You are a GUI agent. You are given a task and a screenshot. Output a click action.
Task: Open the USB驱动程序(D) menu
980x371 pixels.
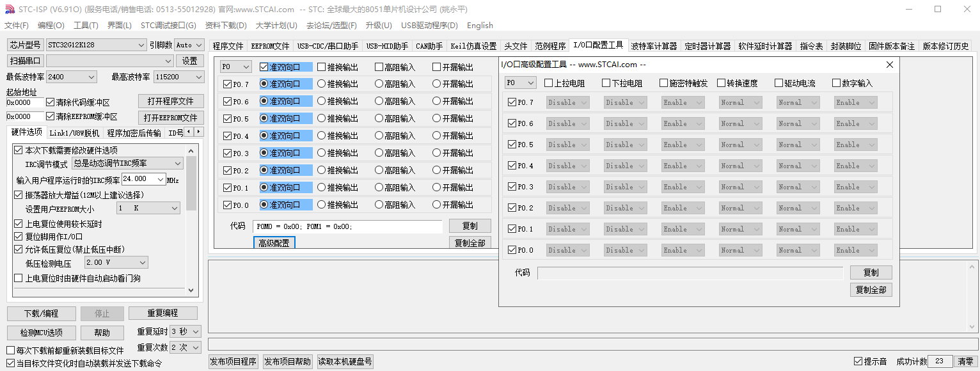(x=429, y=26)
